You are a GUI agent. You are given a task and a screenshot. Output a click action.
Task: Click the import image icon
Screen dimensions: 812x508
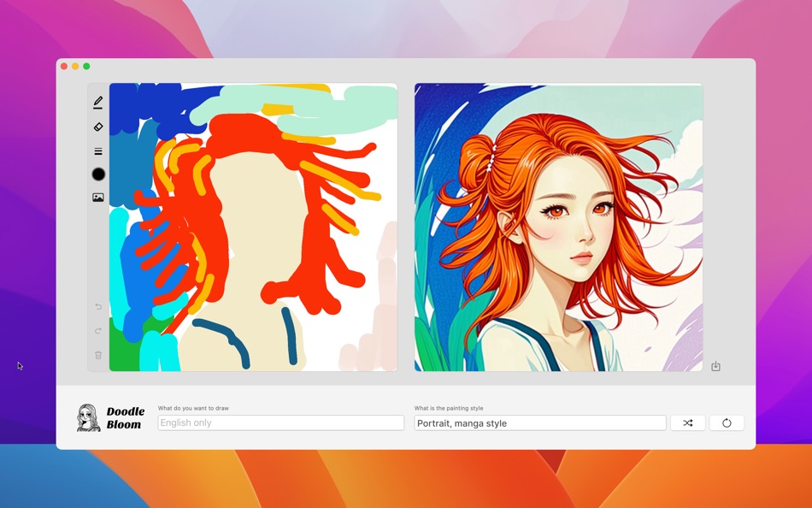(98, 196)
